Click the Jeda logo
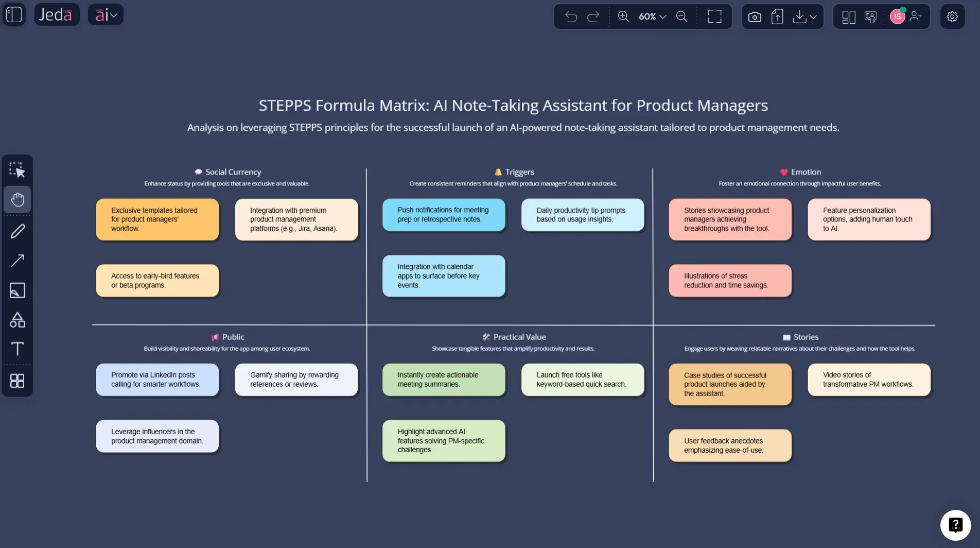Viewport: 980px width, 548px height. pos(57,14)
